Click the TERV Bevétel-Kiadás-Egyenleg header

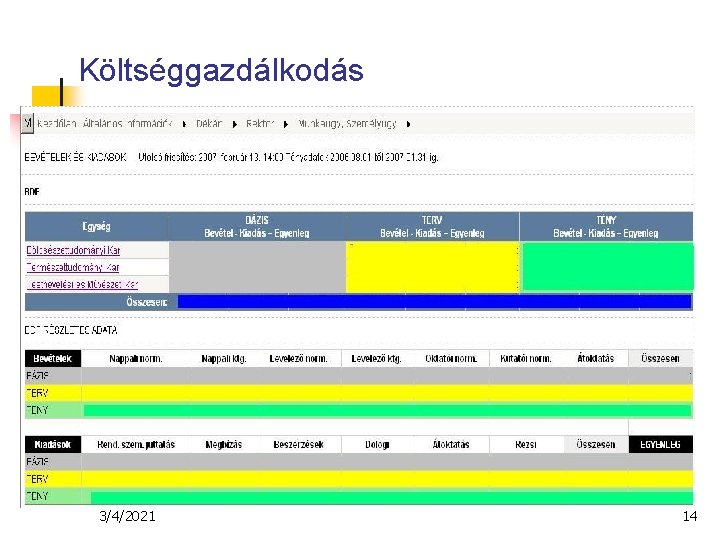tap(432, 226)
